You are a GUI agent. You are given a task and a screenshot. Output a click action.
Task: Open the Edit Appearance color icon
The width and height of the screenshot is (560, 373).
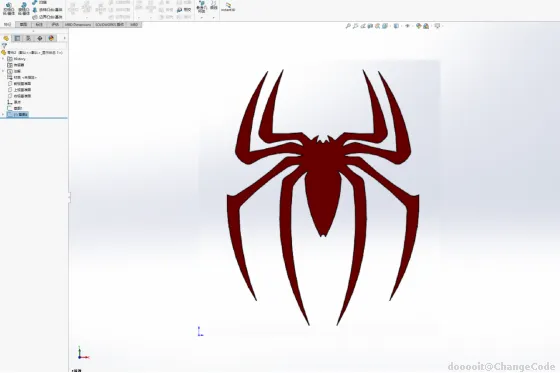(x=419, y=26)
